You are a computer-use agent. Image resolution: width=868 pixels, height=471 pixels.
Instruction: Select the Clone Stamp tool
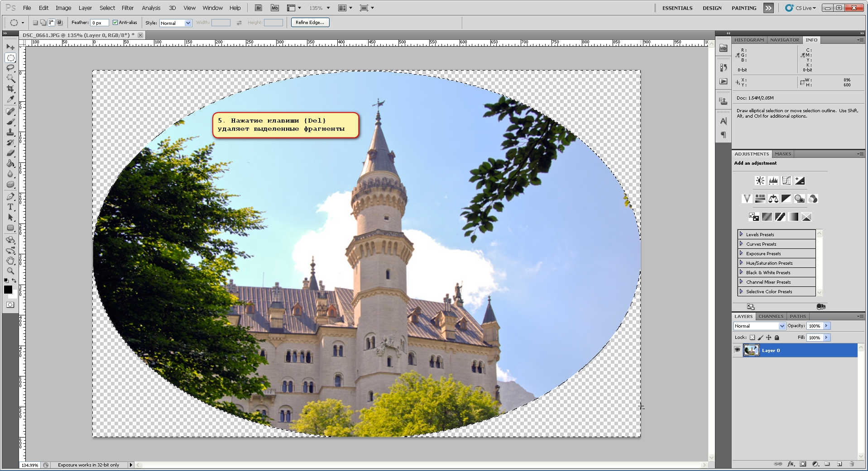point(10,132)
